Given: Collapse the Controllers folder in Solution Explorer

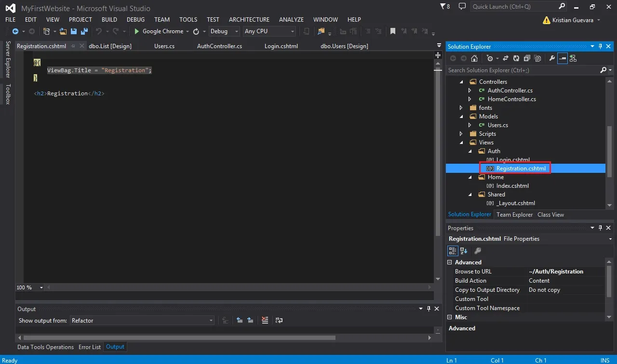Looking at the screenshot, I should click(x=461, y=82).
